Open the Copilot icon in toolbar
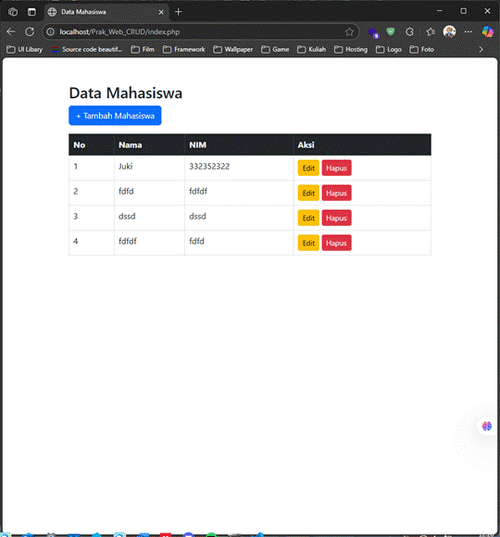Viewport: 500px width, 537px height. (x=488, y=32)
